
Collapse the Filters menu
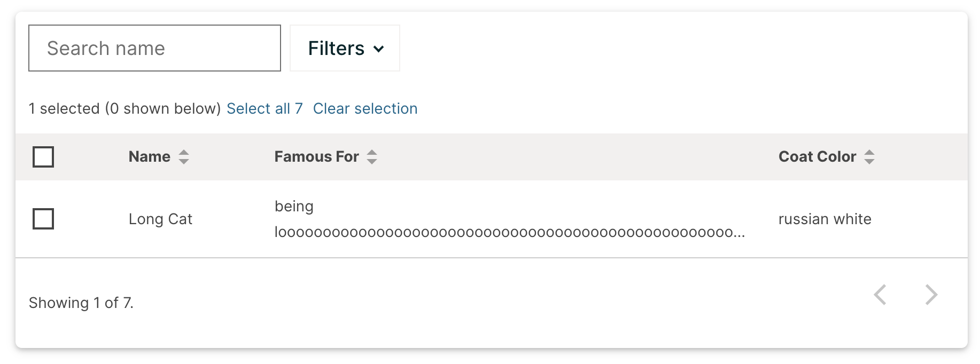344,49
